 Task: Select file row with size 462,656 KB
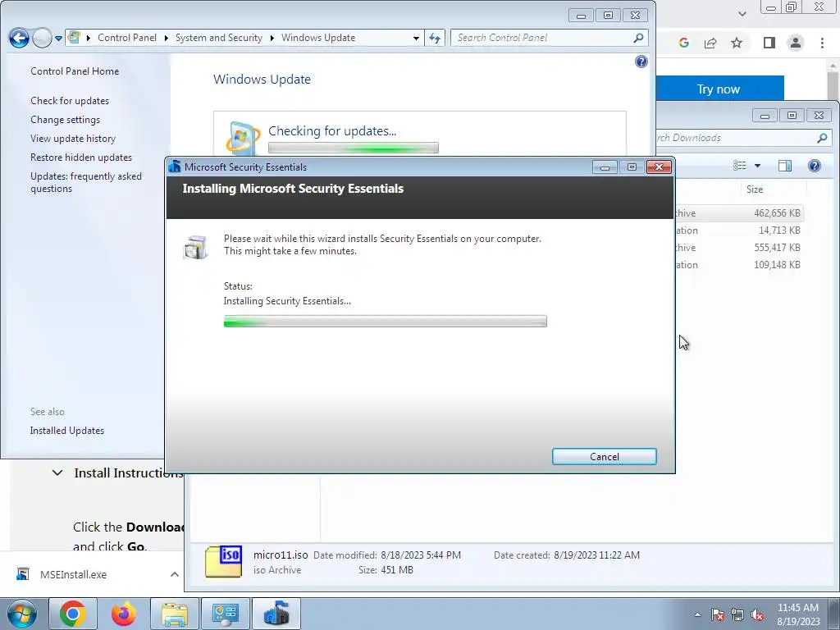[739, 212]
